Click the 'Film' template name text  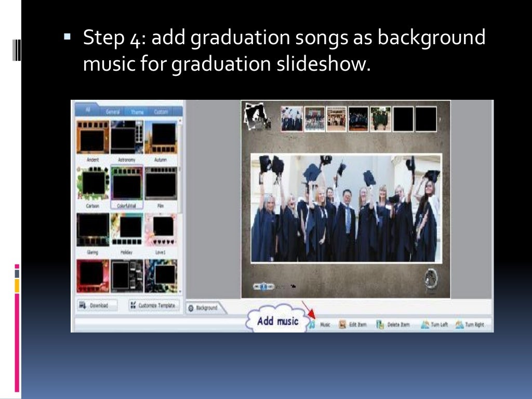click(161, 206)
